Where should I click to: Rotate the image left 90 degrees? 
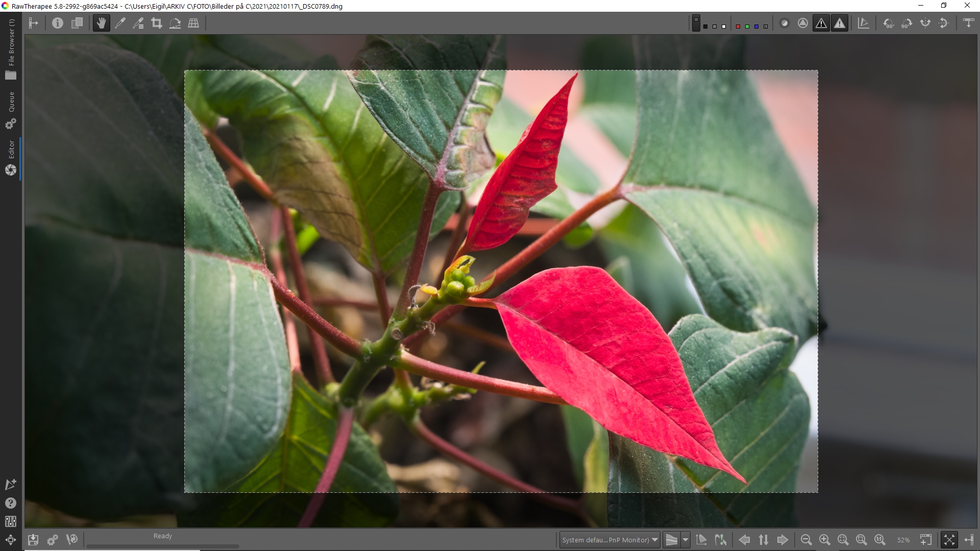click(888, 23)
